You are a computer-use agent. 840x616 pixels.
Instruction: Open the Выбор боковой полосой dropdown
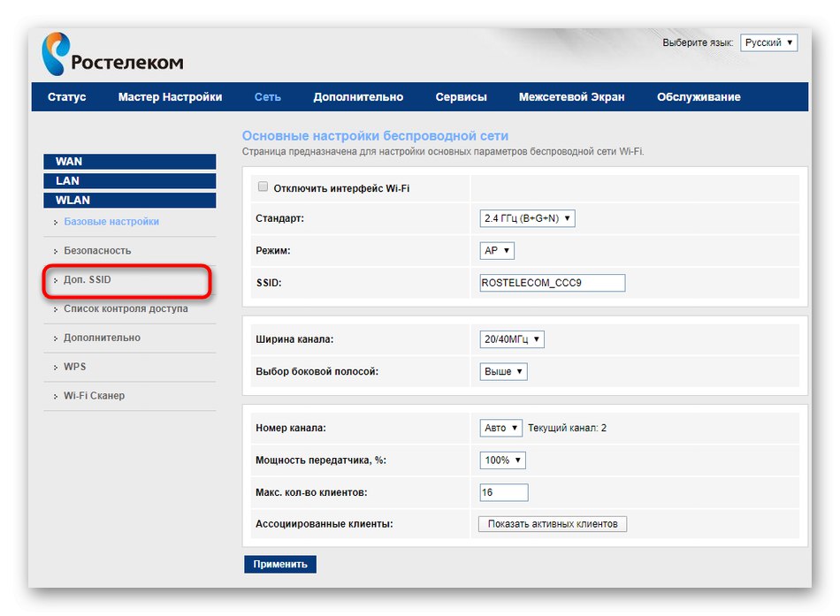pos(503,372)
